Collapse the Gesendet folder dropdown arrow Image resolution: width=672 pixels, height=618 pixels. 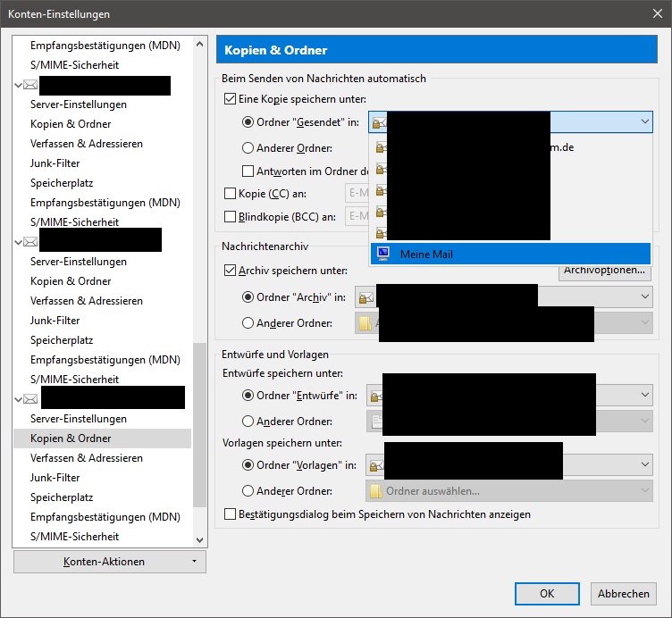[644, 121]
